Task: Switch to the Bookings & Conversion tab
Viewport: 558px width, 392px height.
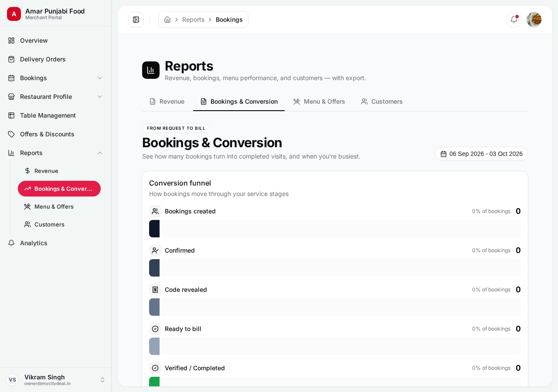Action: click(239, 101)
